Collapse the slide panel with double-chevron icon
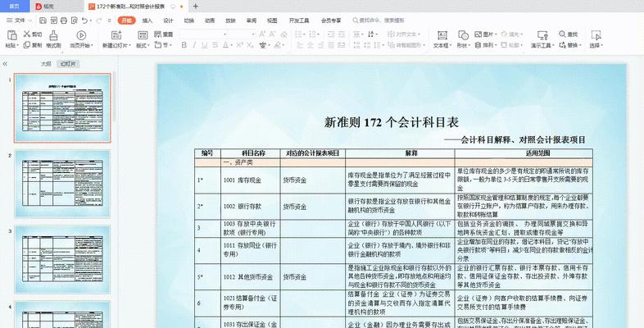The image size is (644, 328). click(5, 64)
